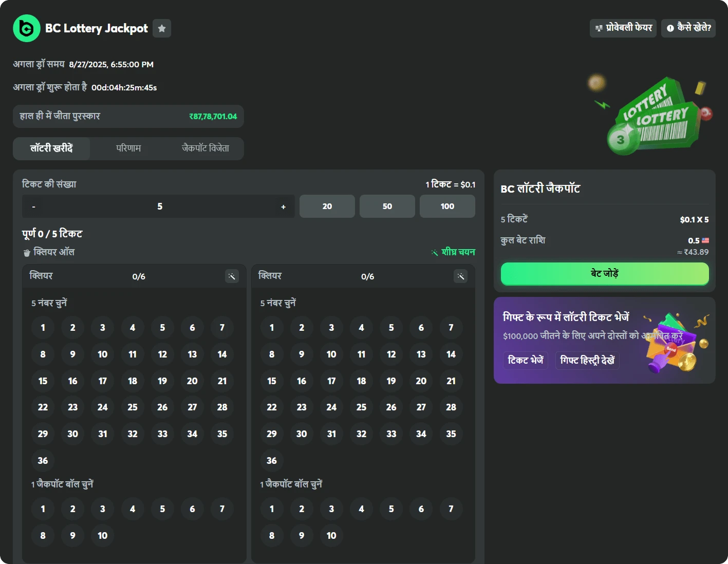Viewport: 728px width, 564px height.
Task: Select number 25 on second ticket
Action: pos(361,407)
